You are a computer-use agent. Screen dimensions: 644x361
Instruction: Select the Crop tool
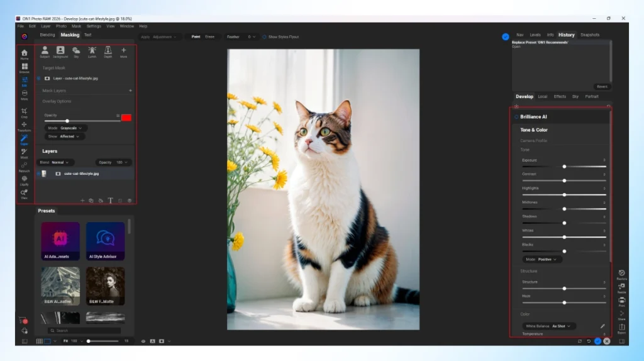25,113
